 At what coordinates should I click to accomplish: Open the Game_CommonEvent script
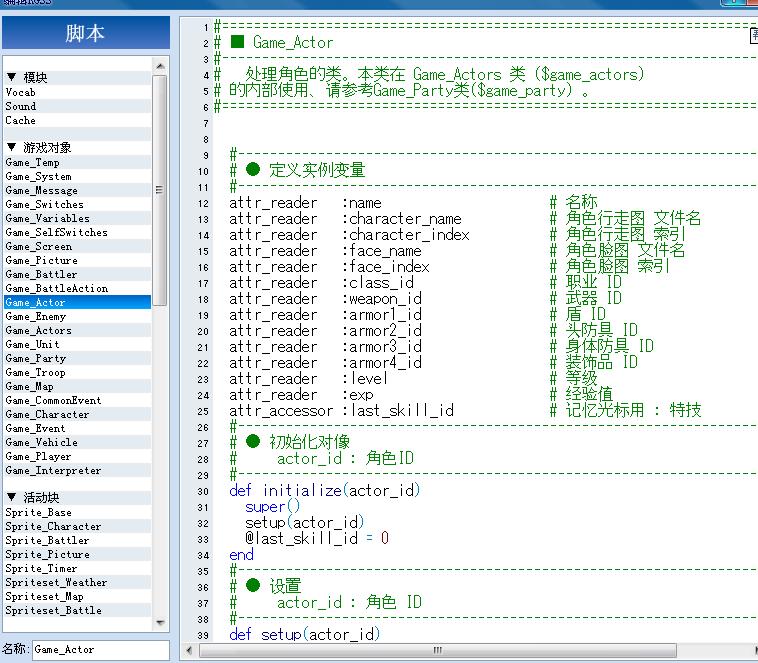click(77, 401)
